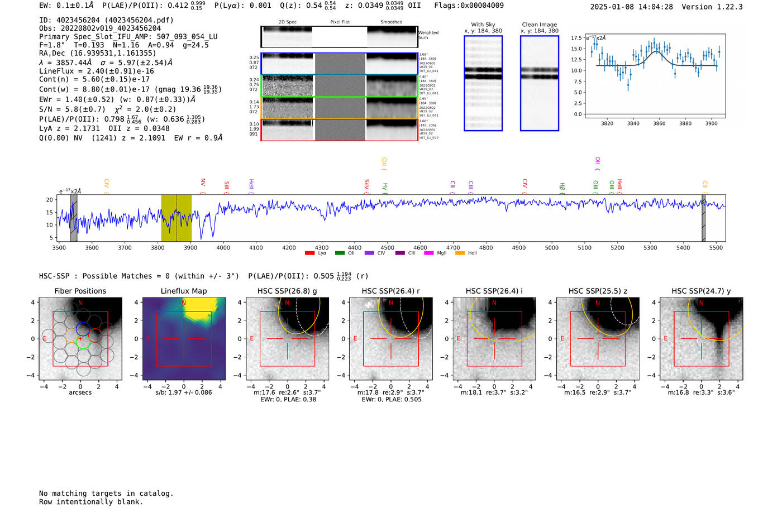Click the 'Row intentionally blank.' text
The height and width of the screenshot is (532, 782).
coord(91,502)
